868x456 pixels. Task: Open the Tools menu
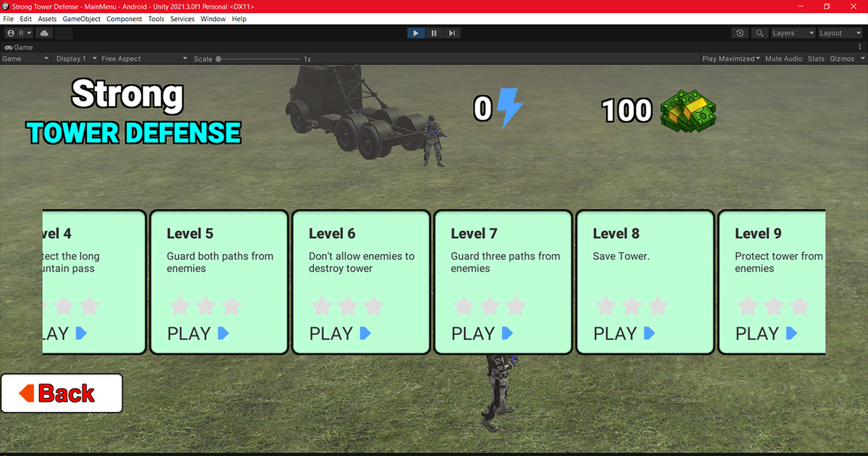[156, 19]
